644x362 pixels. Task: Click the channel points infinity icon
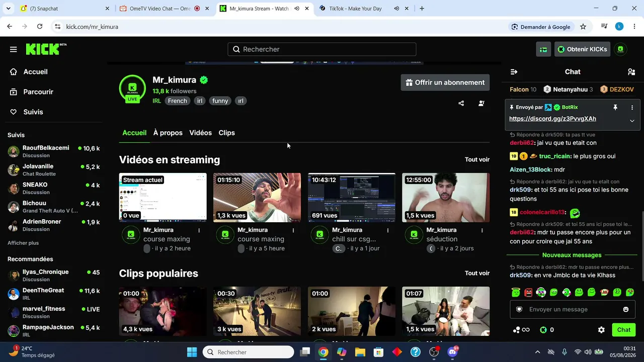[521, 330]
